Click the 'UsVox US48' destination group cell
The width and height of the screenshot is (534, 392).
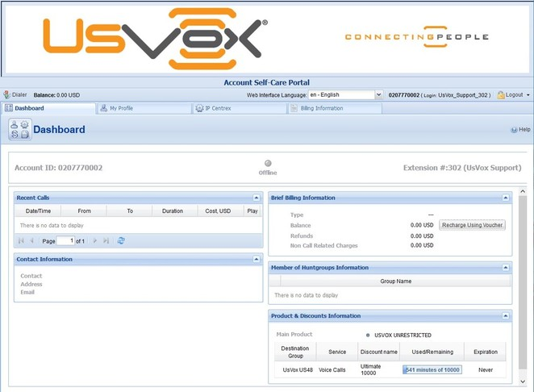coord(298,370)
